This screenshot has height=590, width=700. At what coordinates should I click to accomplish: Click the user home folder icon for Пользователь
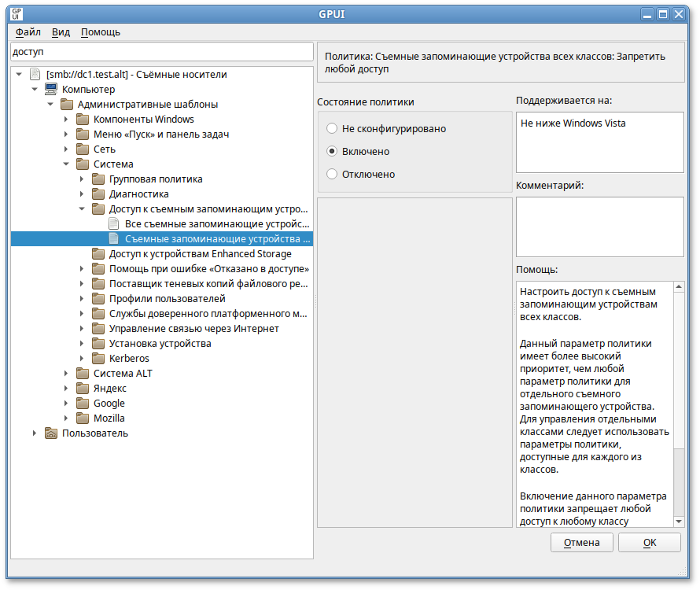tap(51, 433)
